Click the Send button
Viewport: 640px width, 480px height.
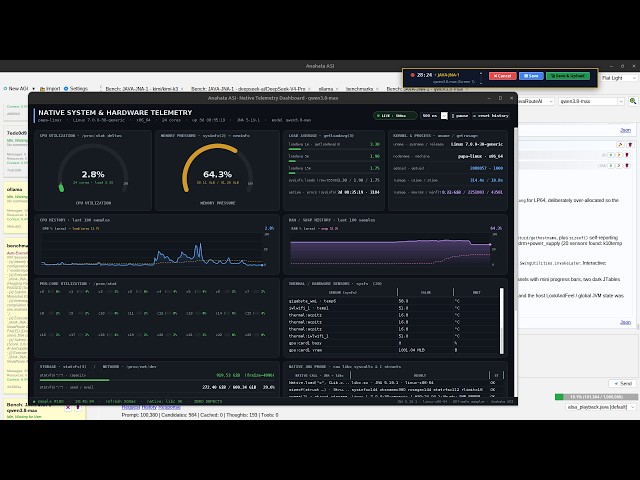coord(623,384)
